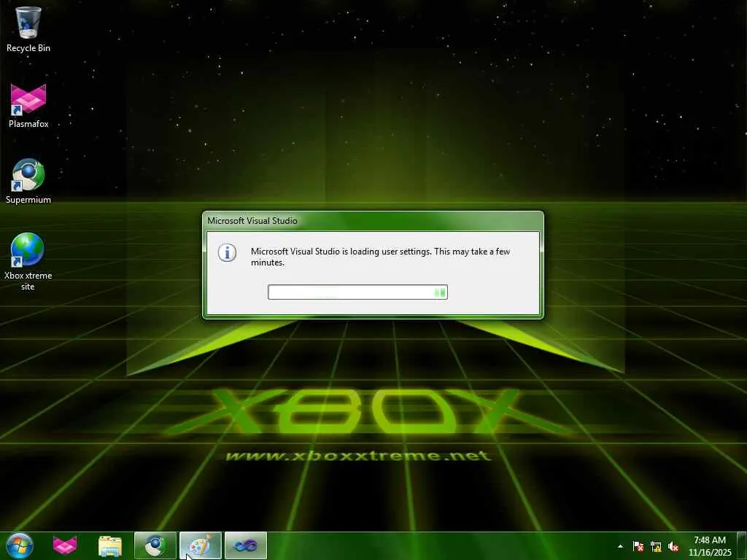This screenshot has height=560, width=747.
Task: Open Windows Explorer from the taskbar
Action: point(110,545)
